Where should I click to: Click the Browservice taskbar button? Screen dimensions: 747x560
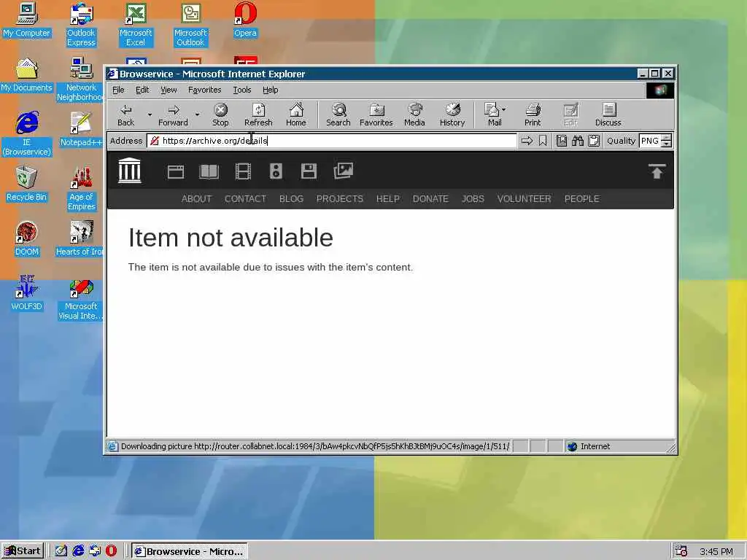(189, 551)
